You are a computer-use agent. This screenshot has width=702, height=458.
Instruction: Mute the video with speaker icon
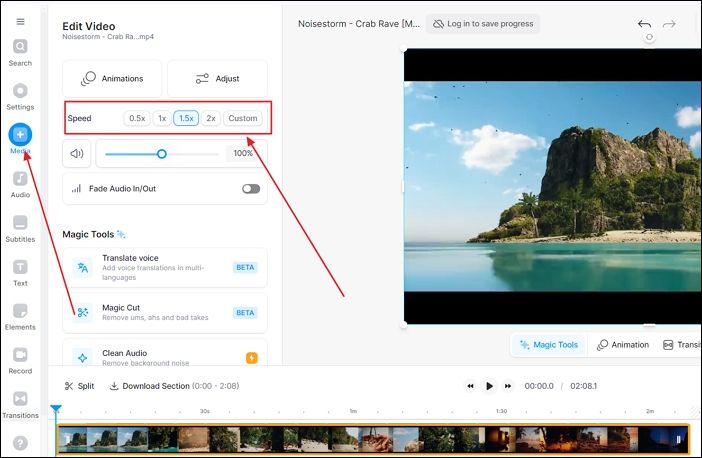(77, 154)
